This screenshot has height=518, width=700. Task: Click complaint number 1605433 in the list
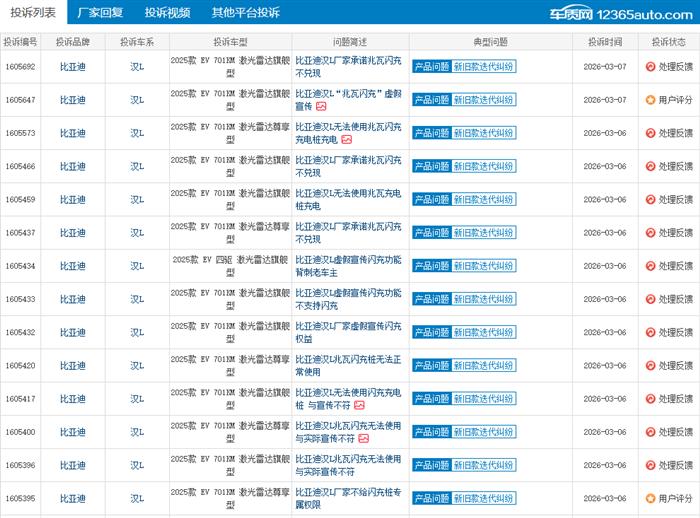point(20,299)
